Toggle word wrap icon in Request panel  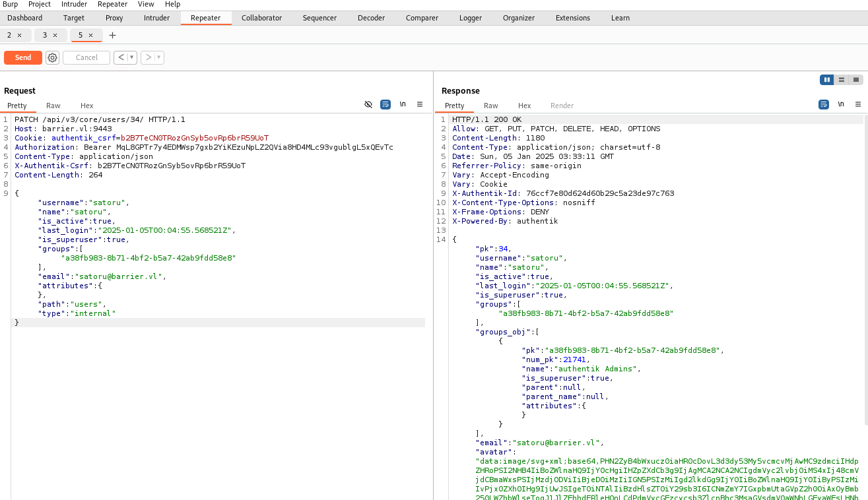[385, 105]
